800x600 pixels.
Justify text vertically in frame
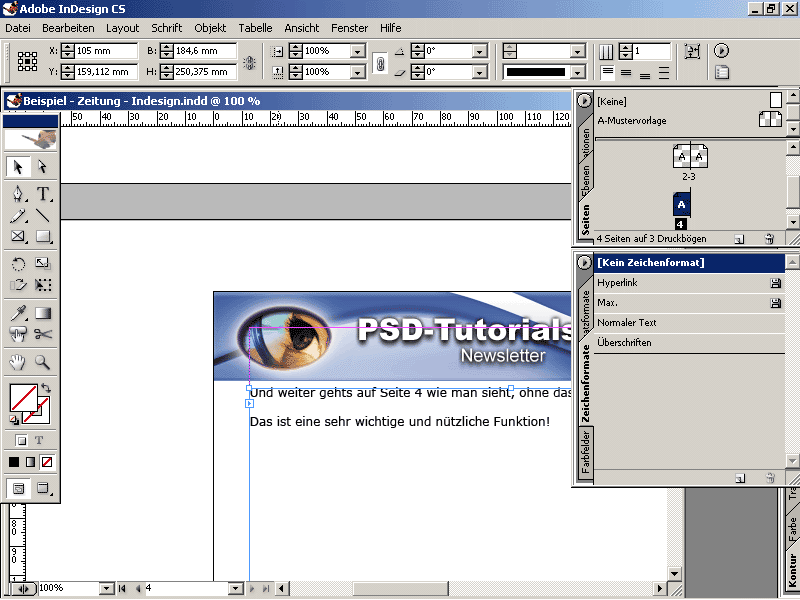664,72
